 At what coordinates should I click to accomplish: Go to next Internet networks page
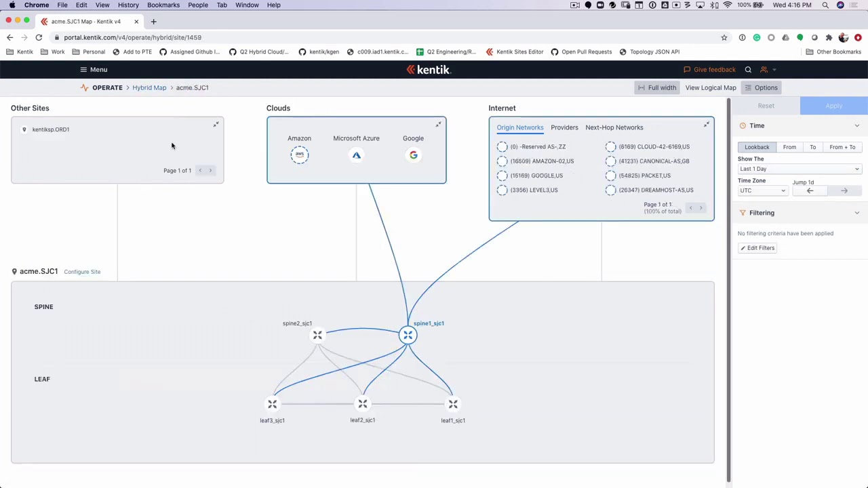coord(701,208)
